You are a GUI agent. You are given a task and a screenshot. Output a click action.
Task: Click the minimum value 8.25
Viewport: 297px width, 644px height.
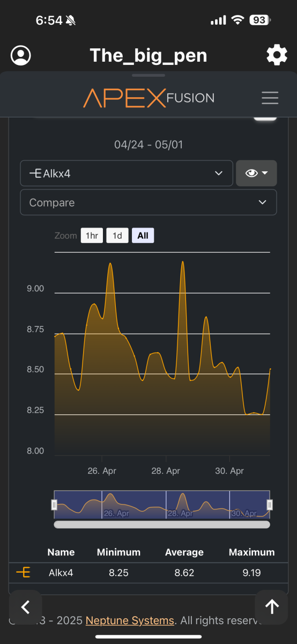(118, 573)
